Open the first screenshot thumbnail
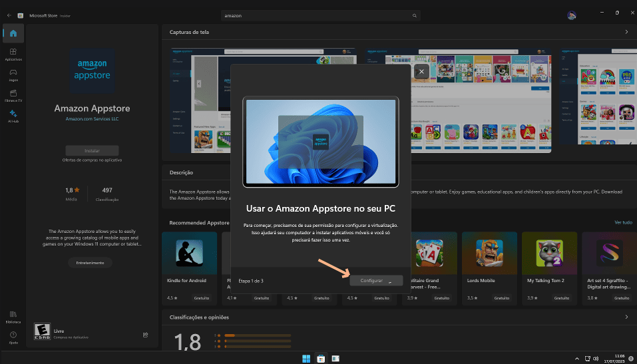This screenshot has height=364, width=637. [x=264, y=100]
